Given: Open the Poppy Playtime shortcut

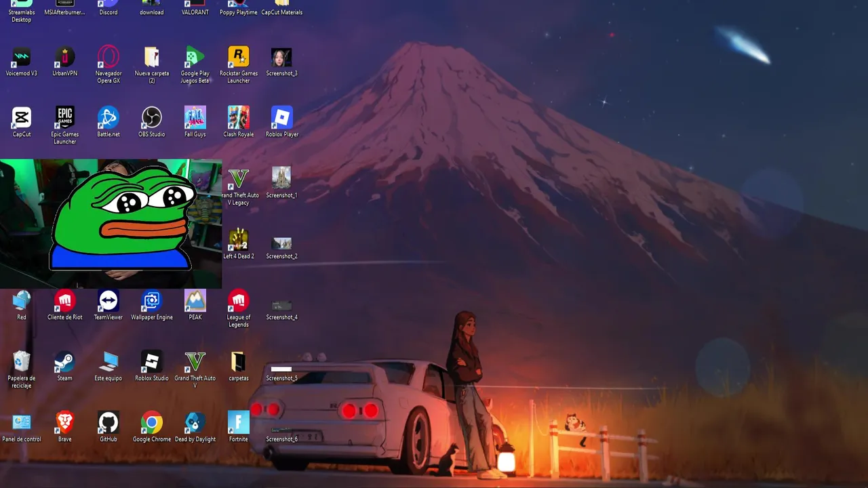Looking at the screenshot, I should tap(239, 7).
